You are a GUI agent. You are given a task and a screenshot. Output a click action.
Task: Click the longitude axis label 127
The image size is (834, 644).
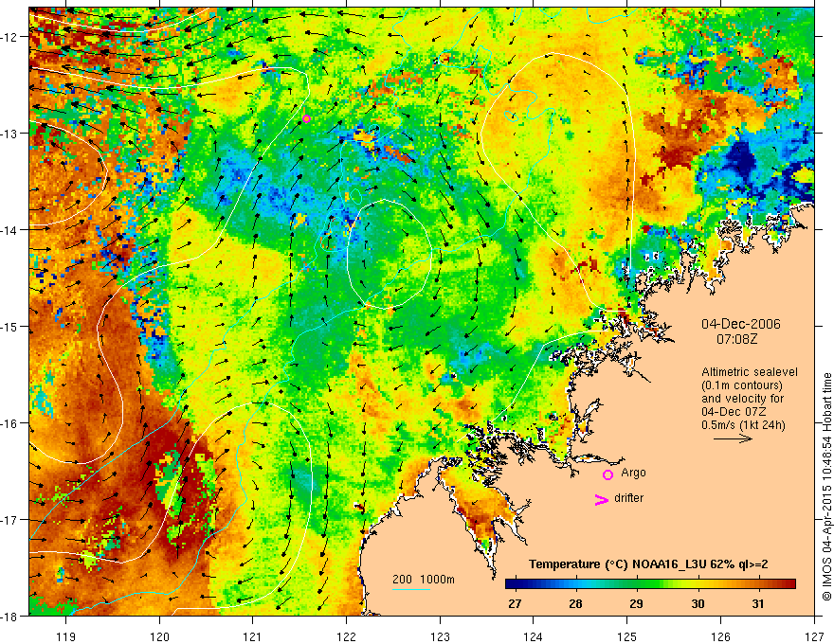[x=814, y=636]
